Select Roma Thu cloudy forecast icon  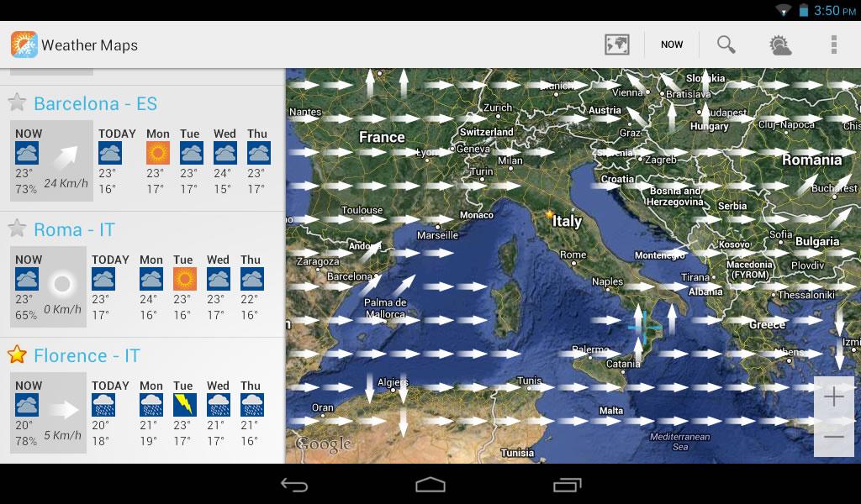(x=252, y=279)
